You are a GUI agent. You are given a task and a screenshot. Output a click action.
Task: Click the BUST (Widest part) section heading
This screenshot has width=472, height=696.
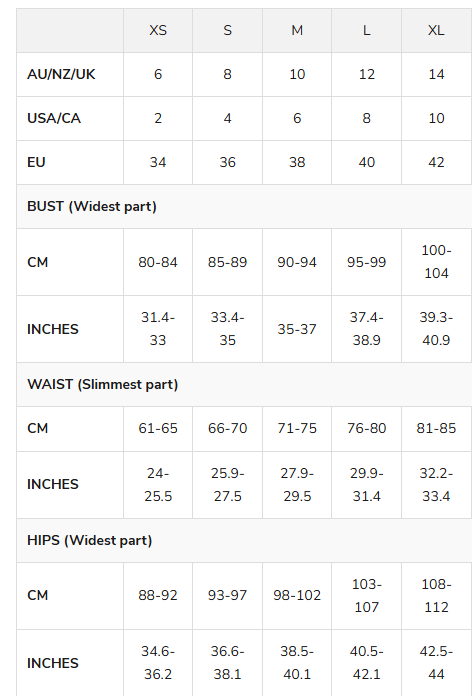coord(92,206)
